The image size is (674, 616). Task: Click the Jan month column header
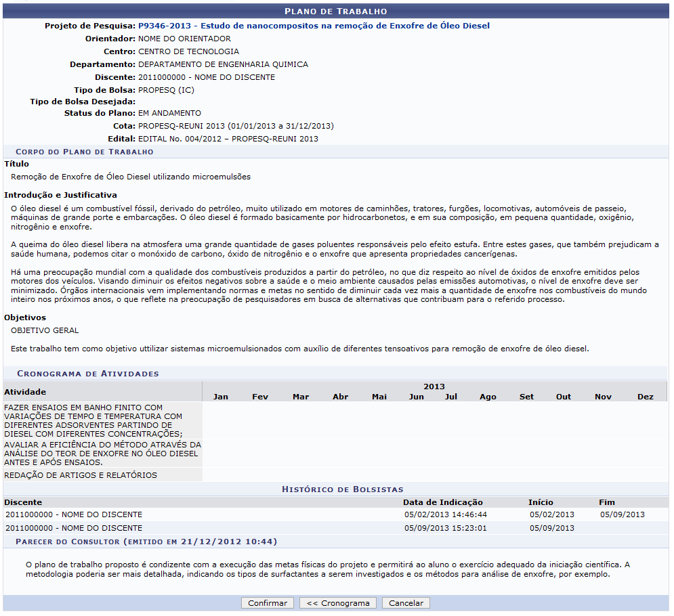(x=221, y=397)
